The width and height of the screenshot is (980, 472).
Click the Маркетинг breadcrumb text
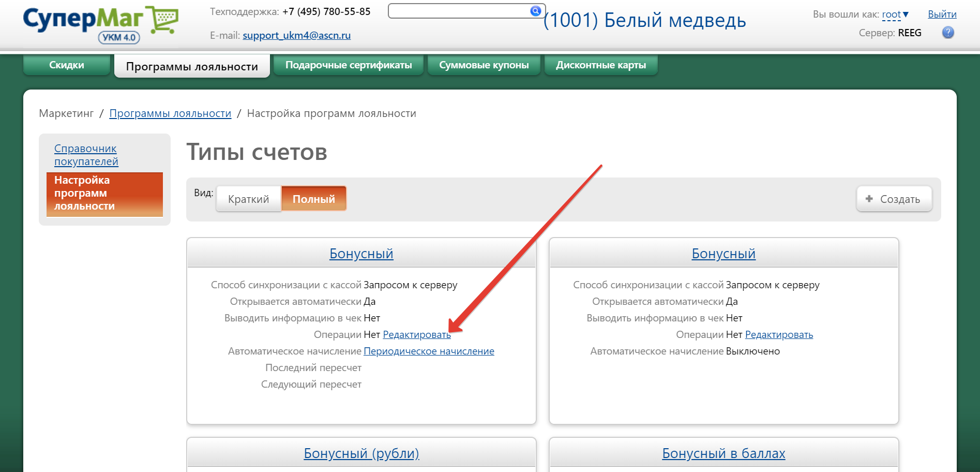[x=66, y=113]
